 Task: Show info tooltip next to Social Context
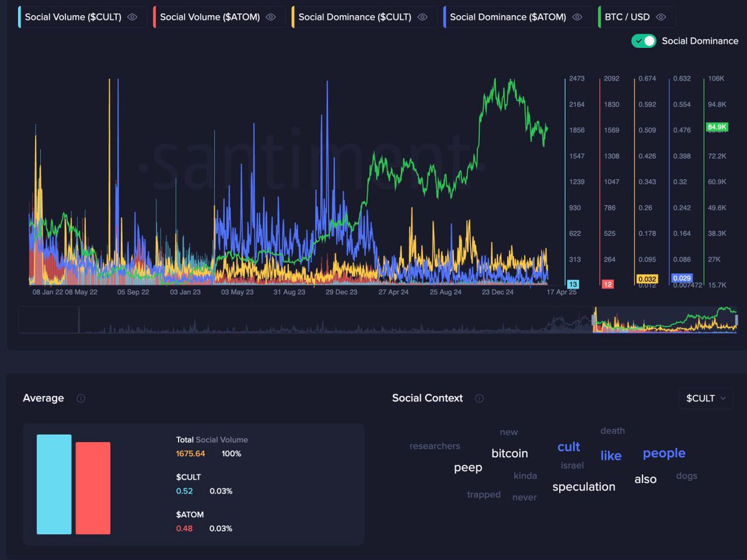(479, 398)
